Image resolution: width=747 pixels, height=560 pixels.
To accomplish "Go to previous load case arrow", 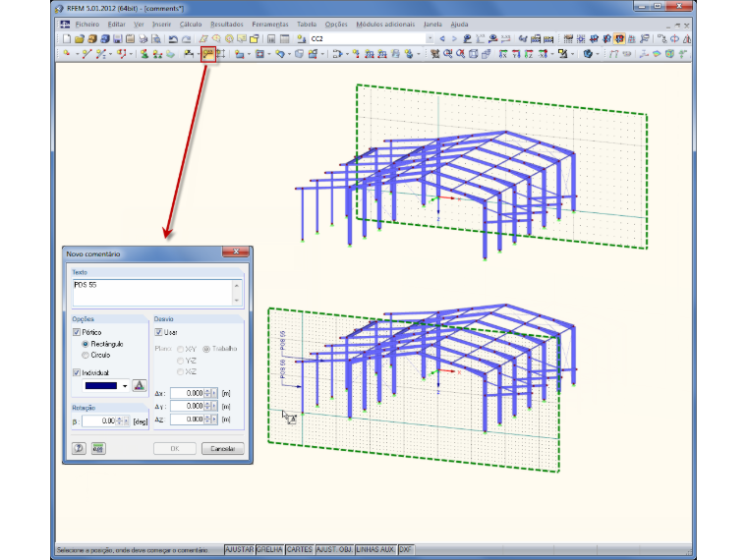I will point(442,39).
